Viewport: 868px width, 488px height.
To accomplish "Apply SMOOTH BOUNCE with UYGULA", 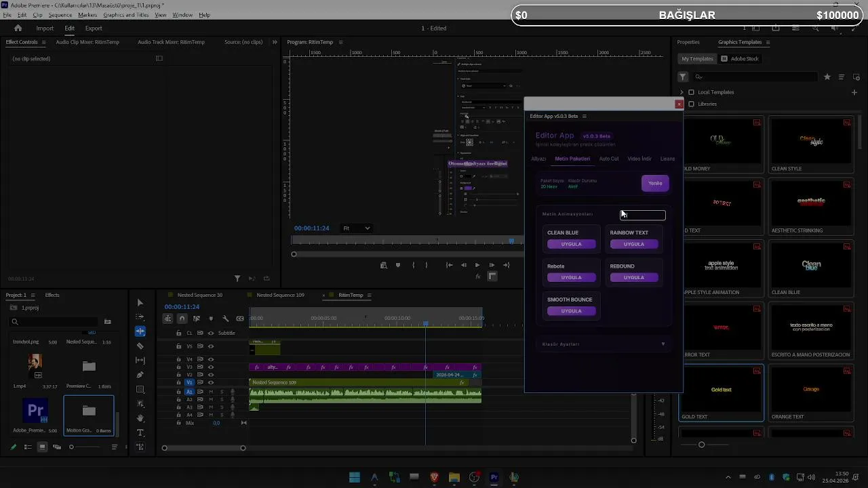I will [x=572, y=311].
